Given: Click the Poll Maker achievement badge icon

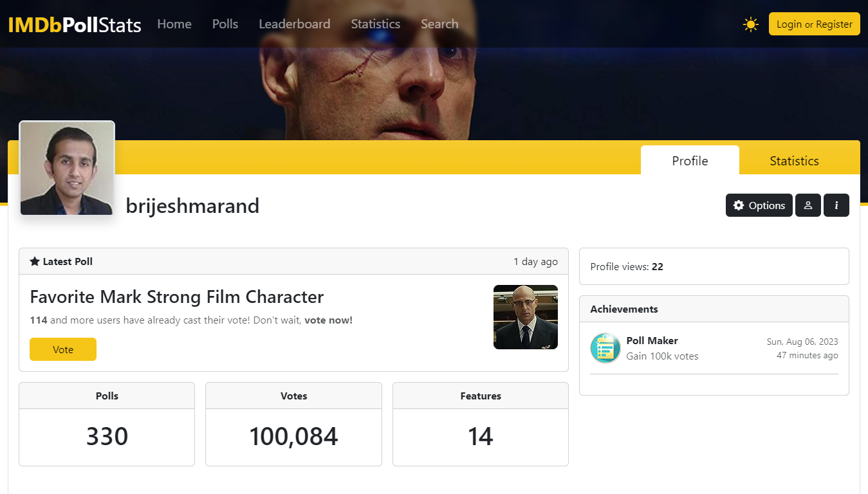Looking at the screenshot, I should tap(605, 348).
